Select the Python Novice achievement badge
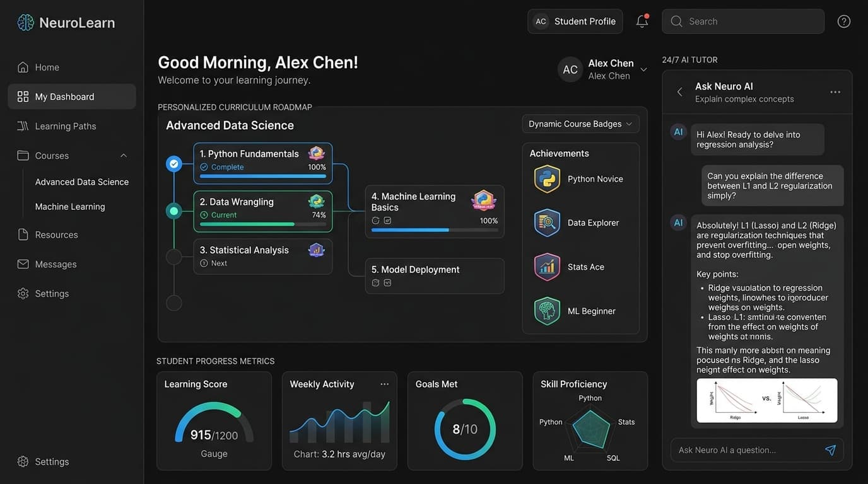 tap(547, 179)
